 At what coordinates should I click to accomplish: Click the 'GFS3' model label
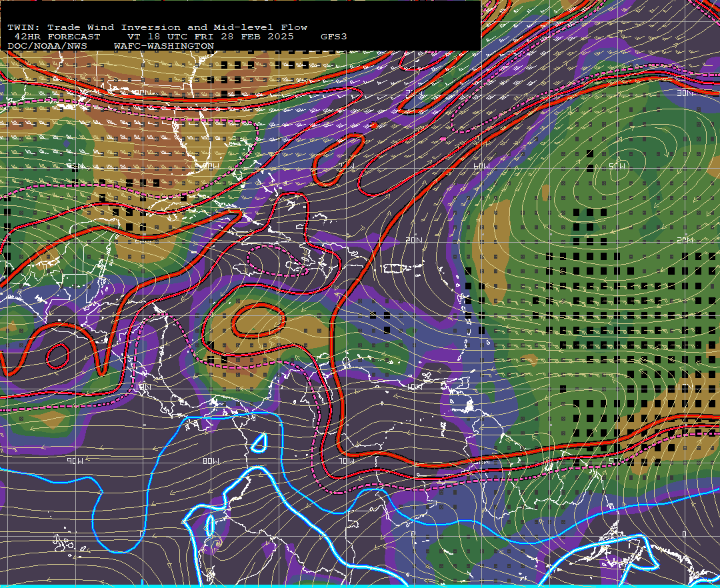[334, 37]
